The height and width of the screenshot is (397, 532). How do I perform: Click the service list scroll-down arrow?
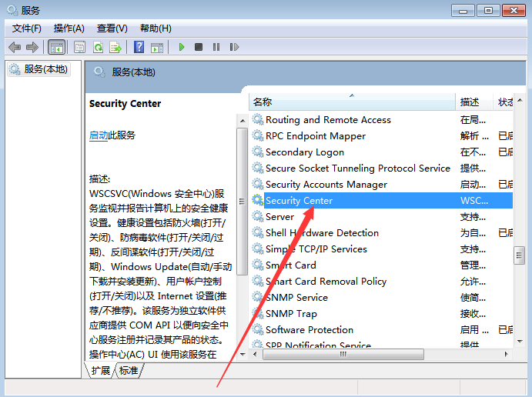[520, 342]
